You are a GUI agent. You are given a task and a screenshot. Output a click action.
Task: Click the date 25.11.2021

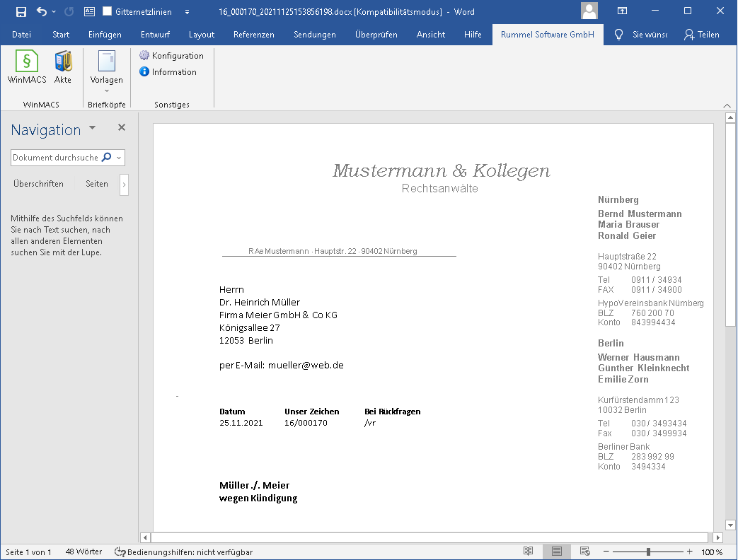click(241, 423)
